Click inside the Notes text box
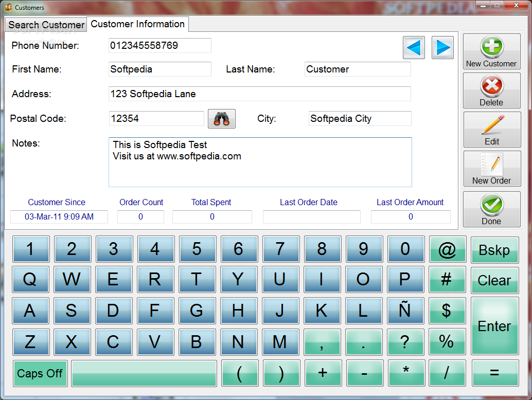Image resolution: width=532 pixels, height=400 pixels. (260, 162)
